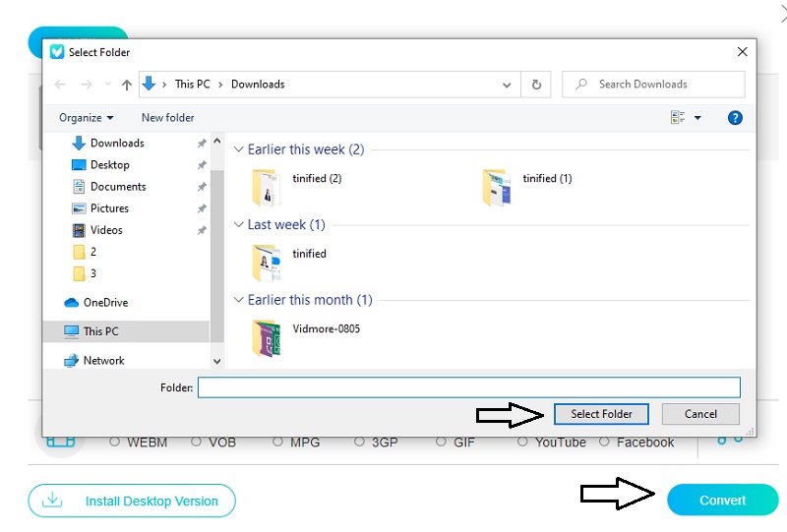Viewport: 787px width, 532px height.
Task: Click the Back navigation arrow
Action: [60, 85]
